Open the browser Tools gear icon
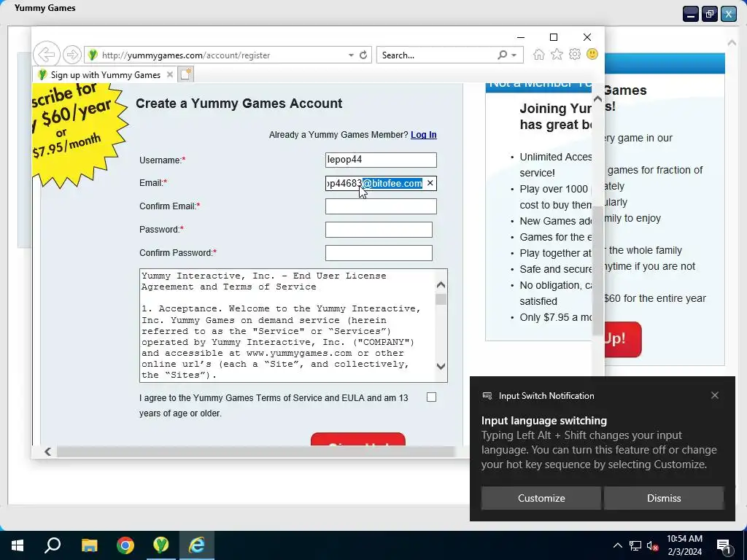This screenshot has width=747, height=560. point(575,54)
